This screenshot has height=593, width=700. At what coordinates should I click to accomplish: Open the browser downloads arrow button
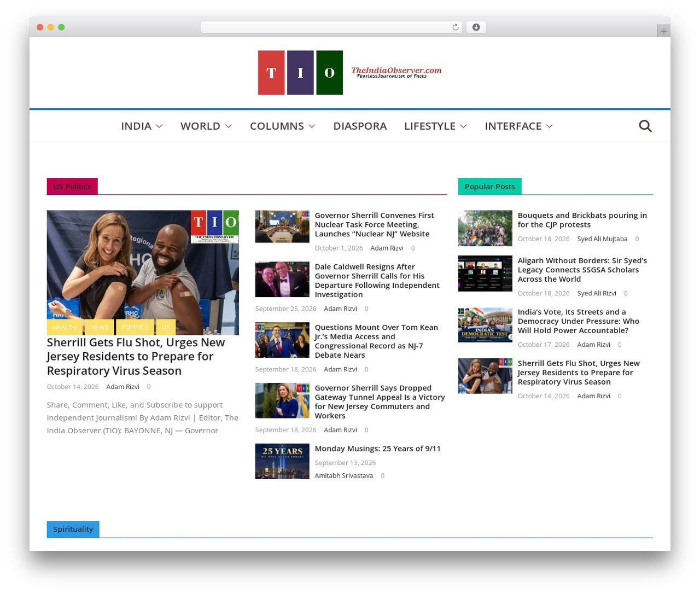476,27
